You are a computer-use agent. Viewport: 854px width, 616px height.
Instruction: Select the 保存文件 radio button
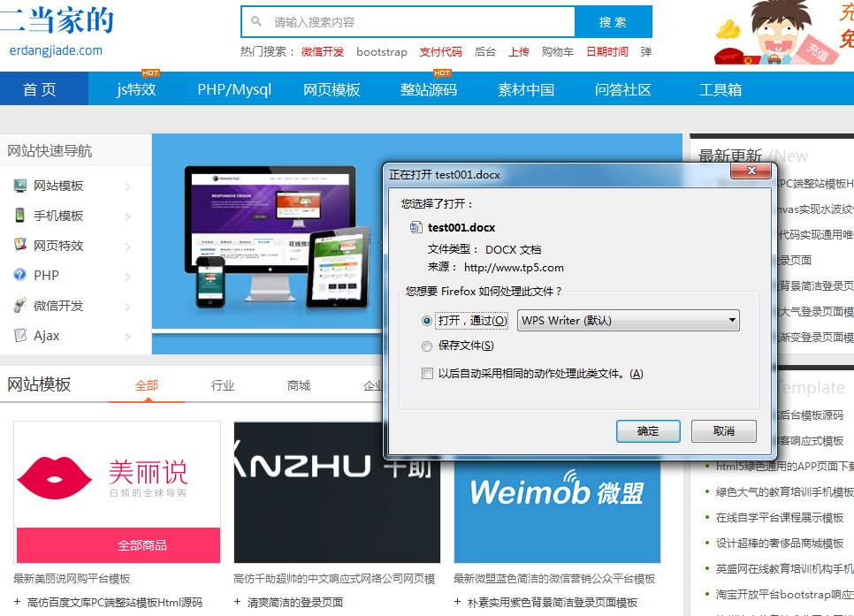click(427, 346)
